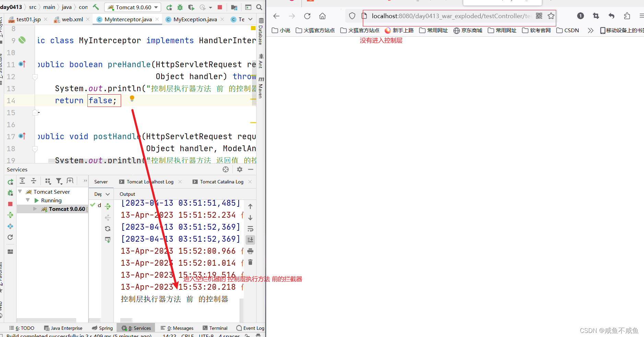
Task: Click the Build Project hammer icon
Action: coord(96,7)
